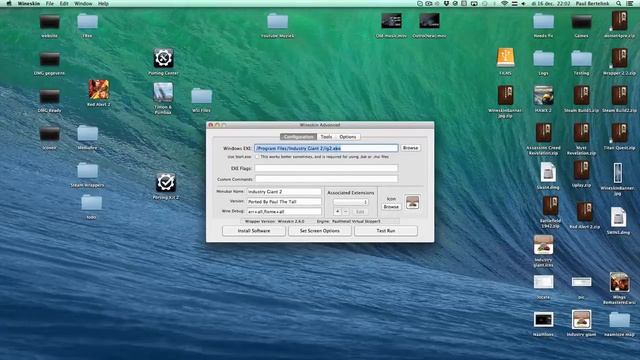Click the Edit button for extensions
This screenshot has width=640, height=360.
click(360, 211)
